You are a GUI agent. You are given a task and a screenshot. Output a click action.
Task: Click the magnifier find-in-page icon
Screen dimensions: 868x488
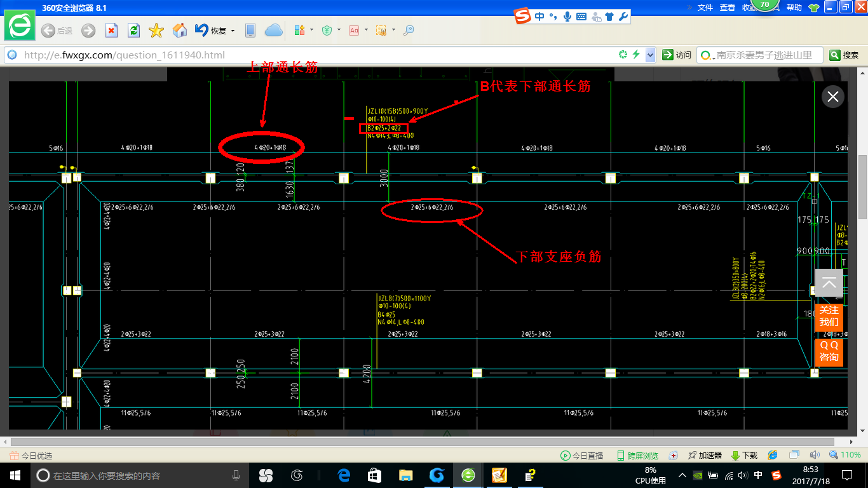(409, 30)
